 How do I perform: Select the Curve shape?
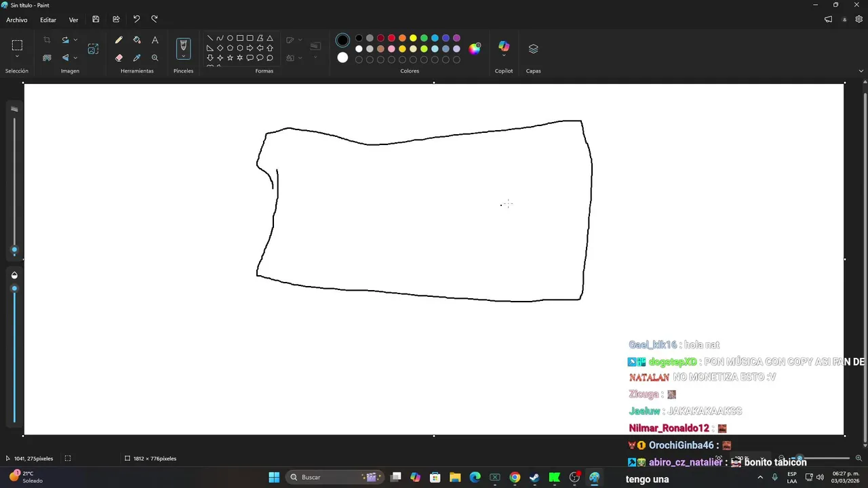click(x=220, y=38)
